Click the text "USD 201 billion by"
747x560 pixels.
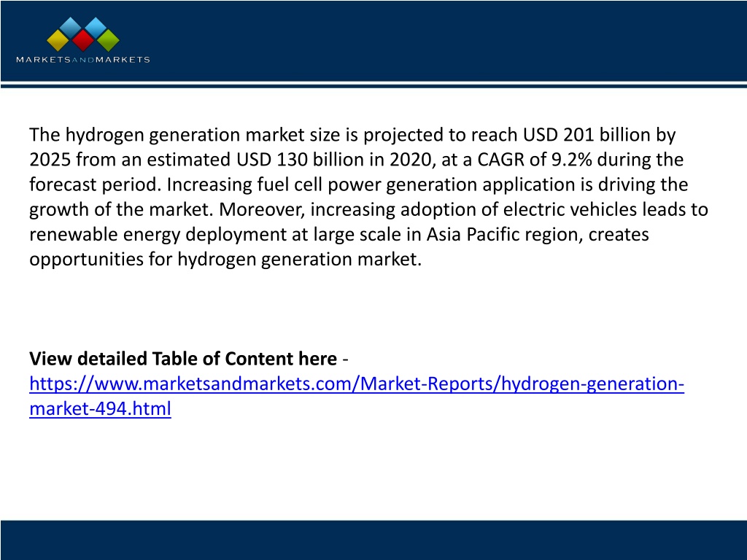pos(600,135)
